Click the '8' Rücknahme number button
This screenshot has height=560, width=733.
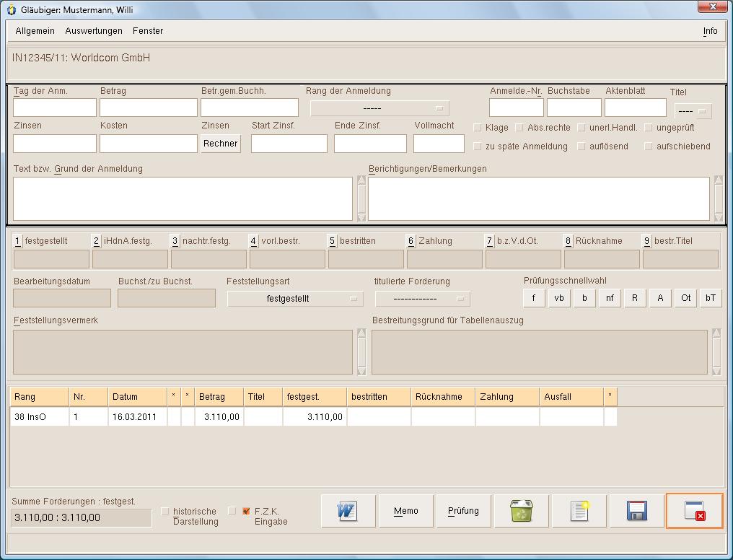click(x=569, y=241)
